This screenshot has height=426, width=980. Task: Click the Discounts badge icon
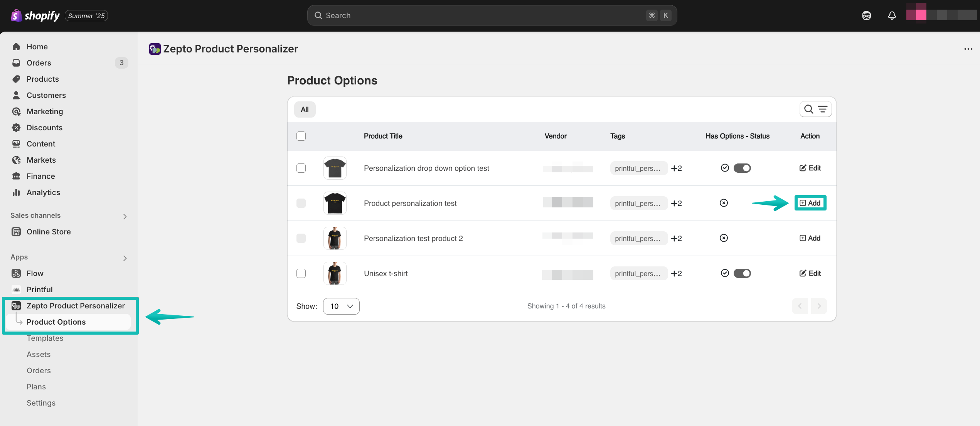[x=16, y=128]
